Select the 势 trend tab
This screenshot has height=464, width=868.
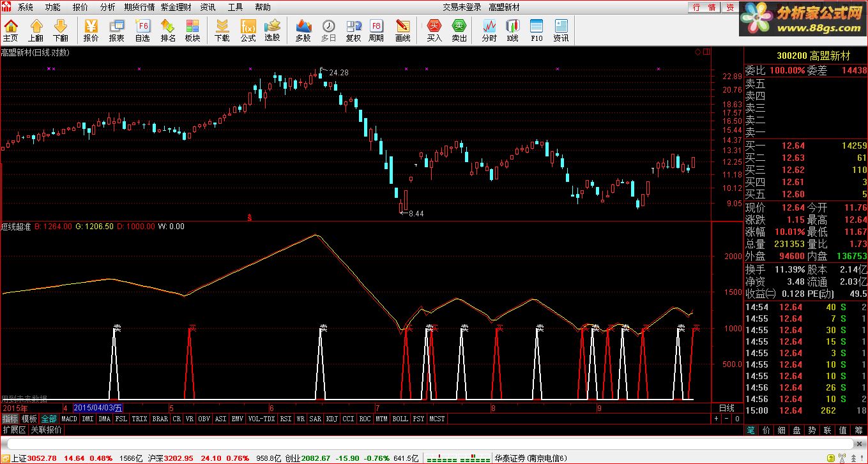point(812,430)
